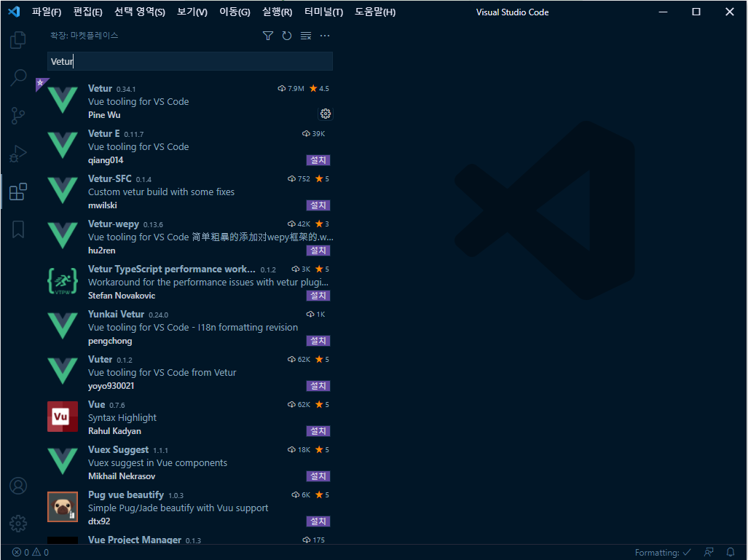The width and height of the screenshot is (748, 560).
Task: Click the Pine Wu publisher name
Action: click(104, 115)
